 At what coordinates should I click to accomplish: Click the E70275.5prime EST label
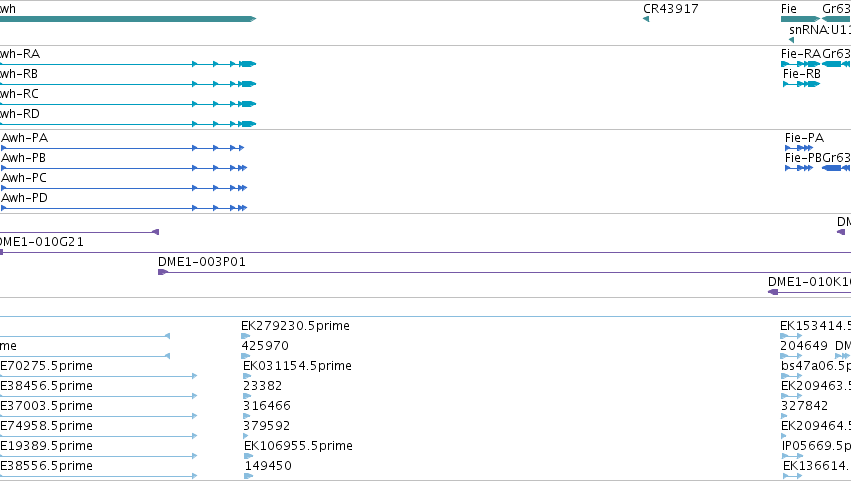(x=47, y=366)
